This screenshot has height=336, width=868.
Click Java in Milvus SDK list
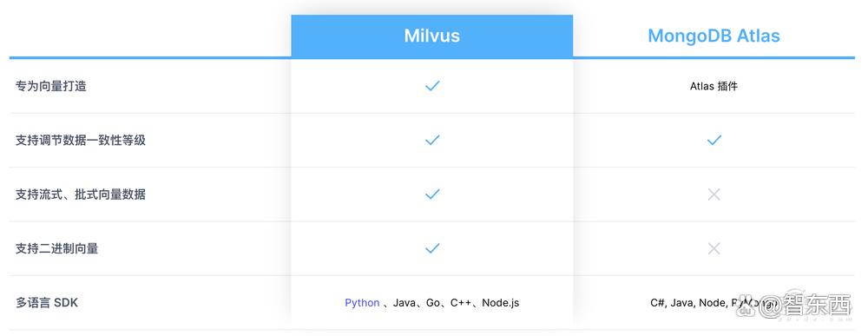coord(404,303)
